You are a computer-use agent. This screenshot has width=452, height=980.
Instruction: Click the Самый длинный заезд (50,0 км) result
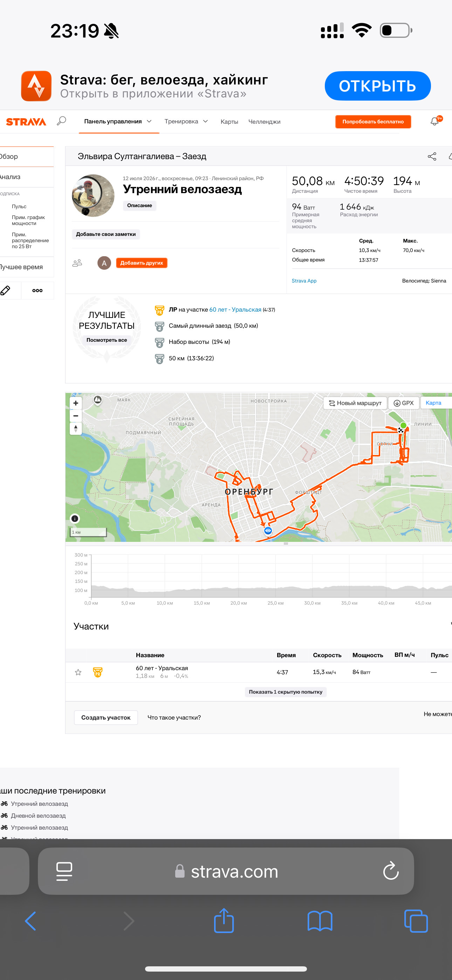point(213,326)
